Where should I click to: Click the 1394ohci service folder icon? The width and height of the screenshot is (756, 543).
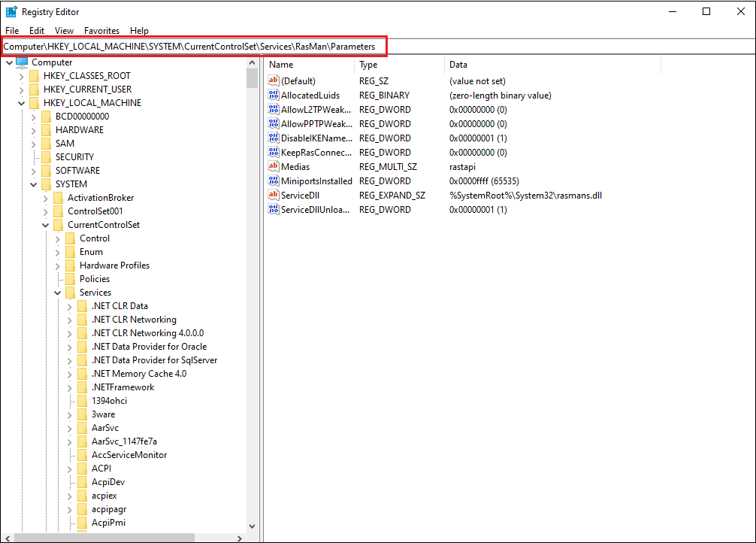83,401
